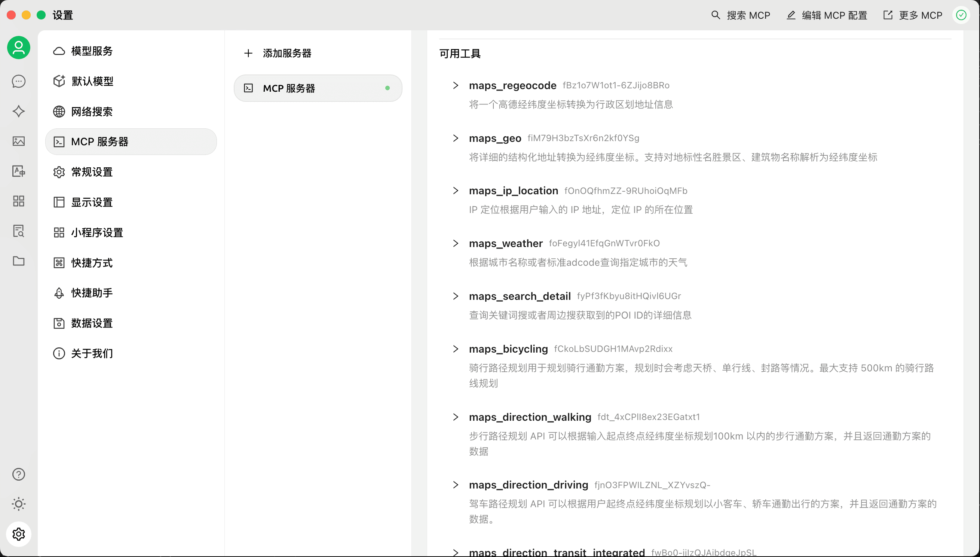Image resolution: width=980 pixels, height=557 pixels.
Task: Open the translate sidebar icon
Action: (x=18, y=171)
